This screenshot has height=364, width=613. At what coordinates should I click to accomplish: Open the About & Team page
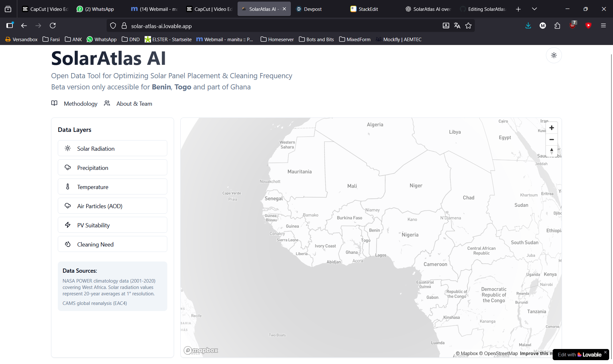click(x=134, y=104)
